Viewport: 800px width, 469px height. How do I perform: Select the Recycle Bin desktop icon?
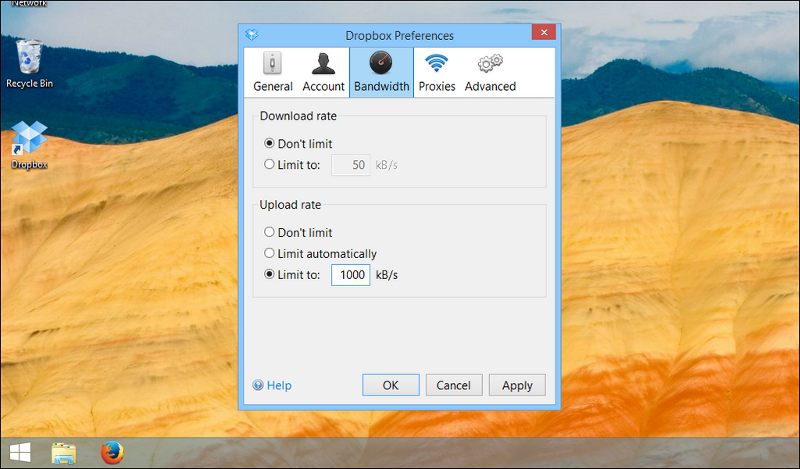point(29,64)
